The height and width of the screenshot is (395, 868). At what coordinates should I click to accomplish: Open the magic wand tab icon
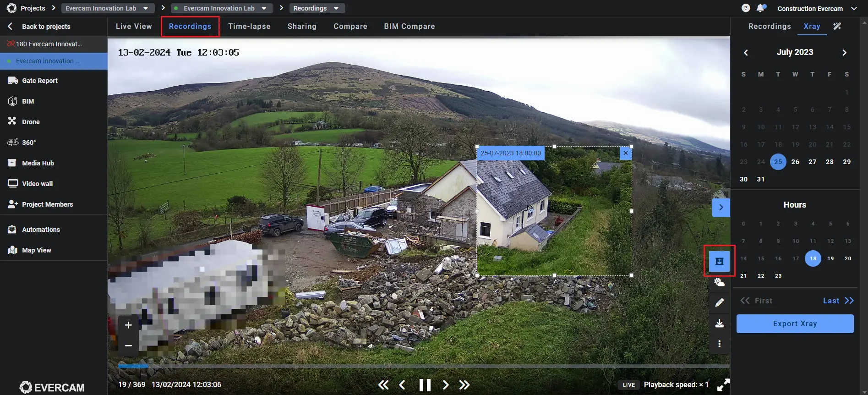837,26
